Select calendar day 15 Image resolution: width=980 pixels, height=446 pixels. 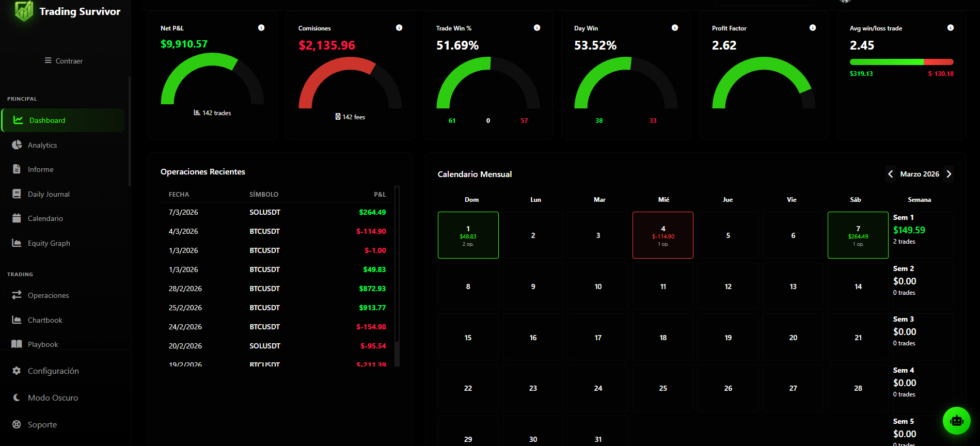coord(468,337)
